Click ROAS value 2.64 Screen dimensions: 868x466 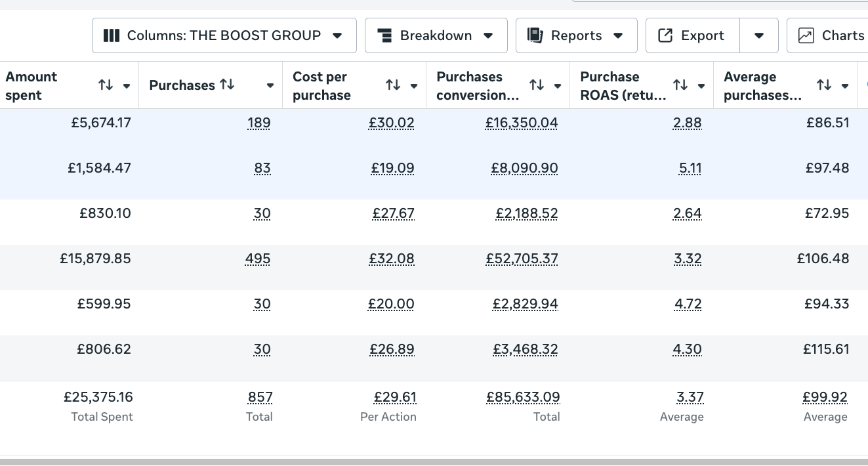click(x=688, y=214)
